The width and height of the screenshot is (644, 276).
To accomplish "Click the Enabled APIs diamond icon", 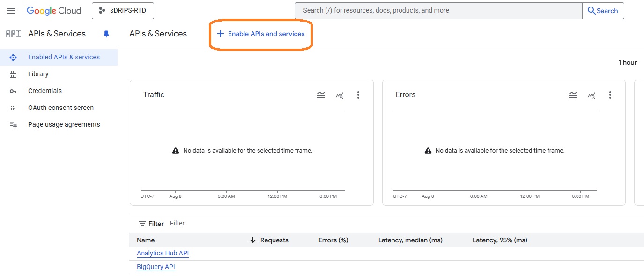I will click(13, 57).
